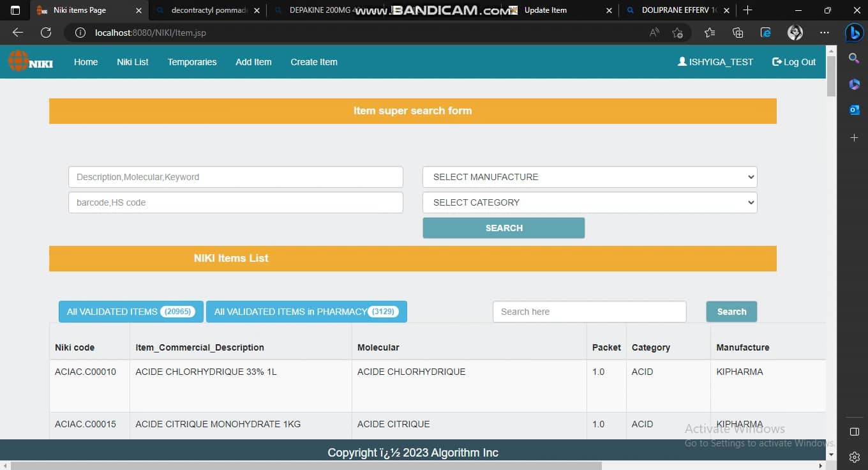This screenshot has height=470, width=868.
Task: View site information icon beside the address
Action: (x=80, y=33)
